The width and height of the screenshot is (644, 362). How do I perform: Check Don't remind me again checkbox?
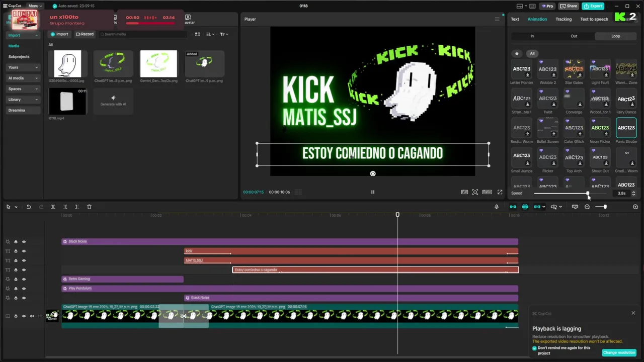point(534,348)
